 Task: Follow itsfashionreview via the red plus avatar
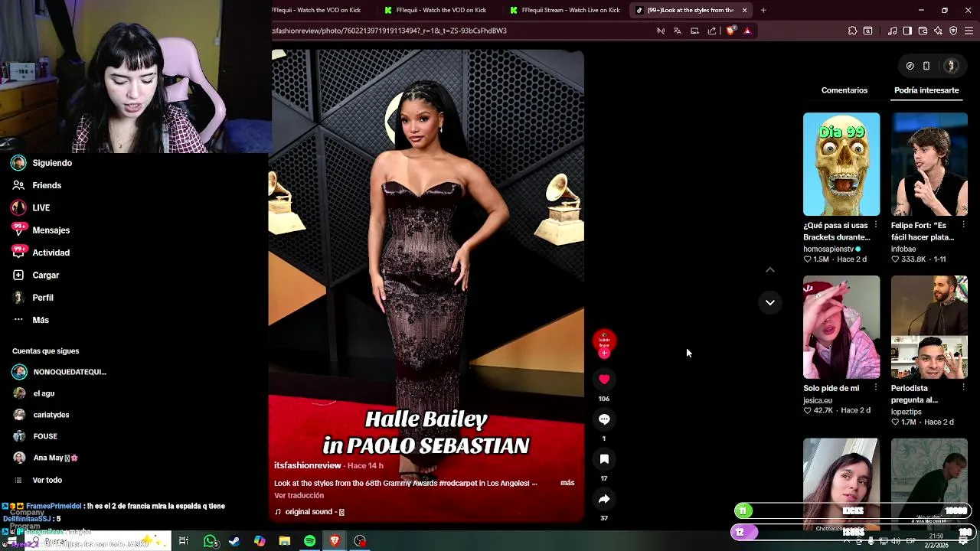tap(604, 354)
